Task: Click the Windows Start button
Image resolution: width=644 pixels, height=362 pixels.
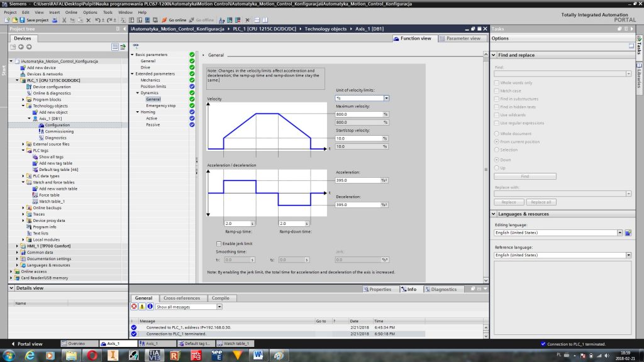Action: pyautogui.click(x=9, y=355)
